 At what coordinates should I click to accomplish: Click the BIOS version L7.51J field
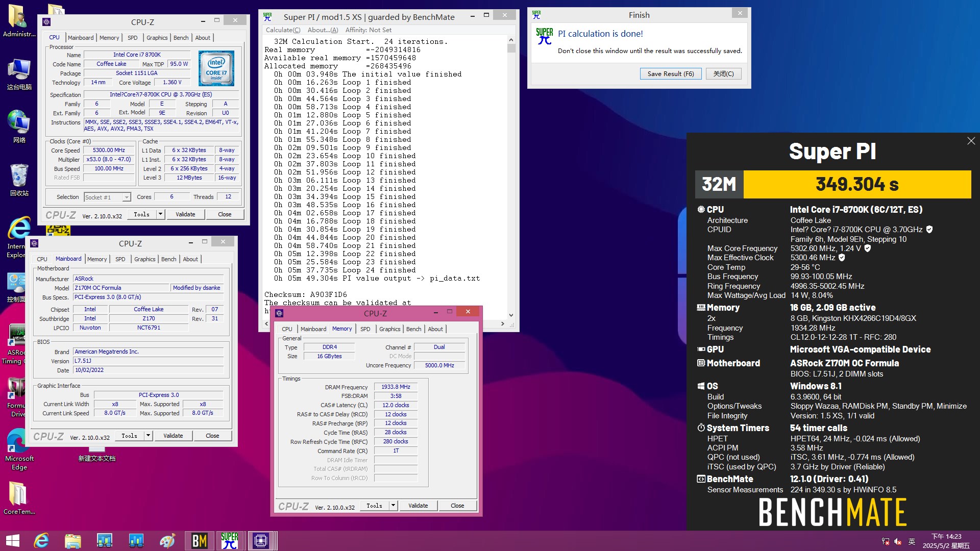pyautogui.click(x=149, y=361)
